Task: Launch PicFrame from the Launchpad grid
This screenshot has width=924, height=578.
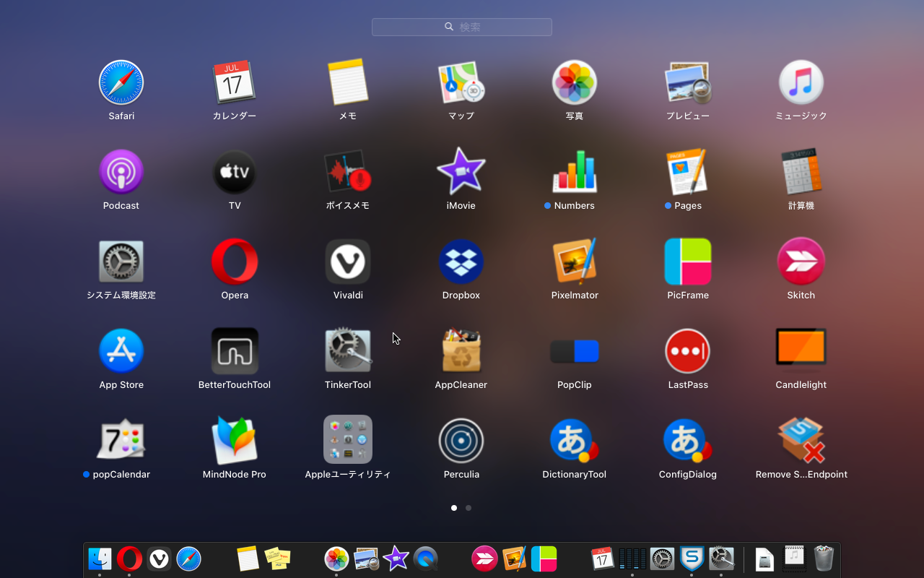Action: pos(688,262)
